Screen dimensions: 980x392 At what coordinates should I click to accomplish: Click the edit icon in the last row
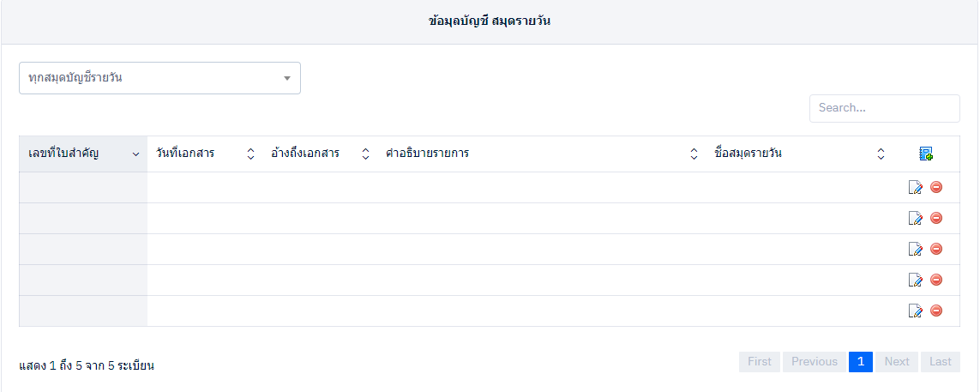[915, 311]
